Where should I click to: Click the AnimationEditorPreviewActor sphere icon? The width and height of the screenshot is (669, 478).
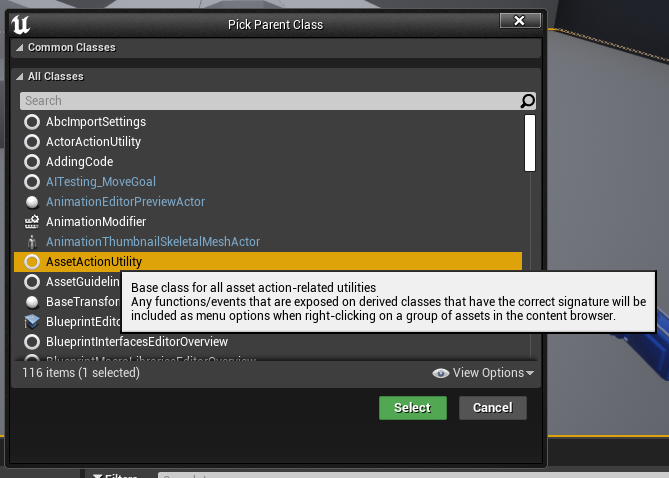(32, 202)
